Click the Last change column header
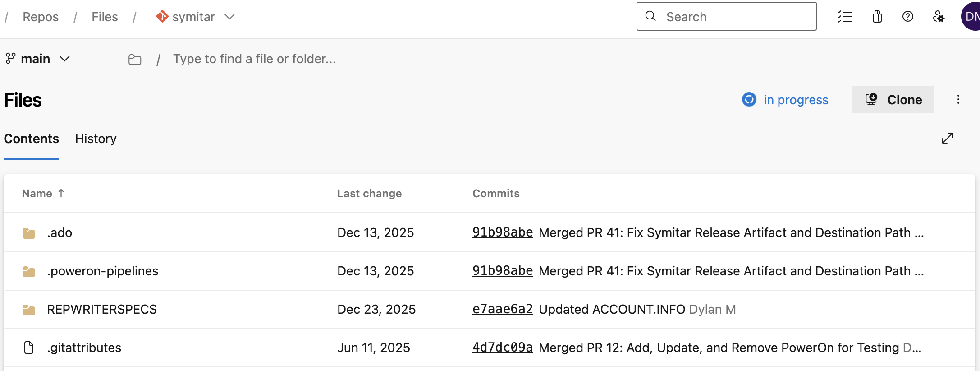The height and width of the screenshot is (371, 980). coord(370,193)
